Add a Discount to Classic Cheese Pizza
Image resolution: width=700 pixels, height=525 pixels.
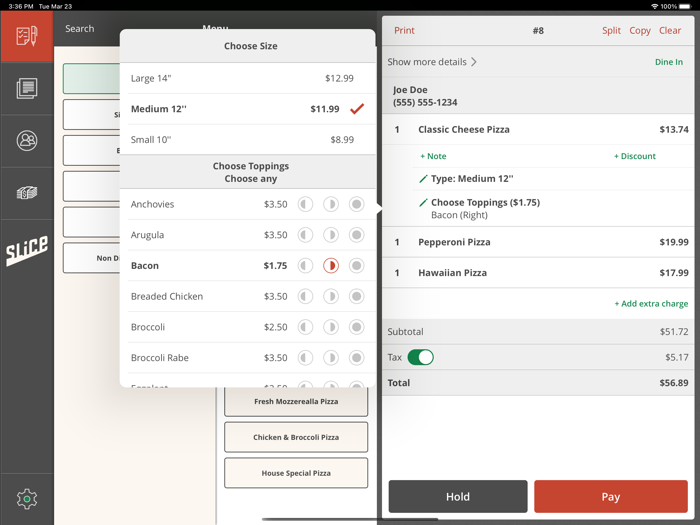tap(634, 156)
